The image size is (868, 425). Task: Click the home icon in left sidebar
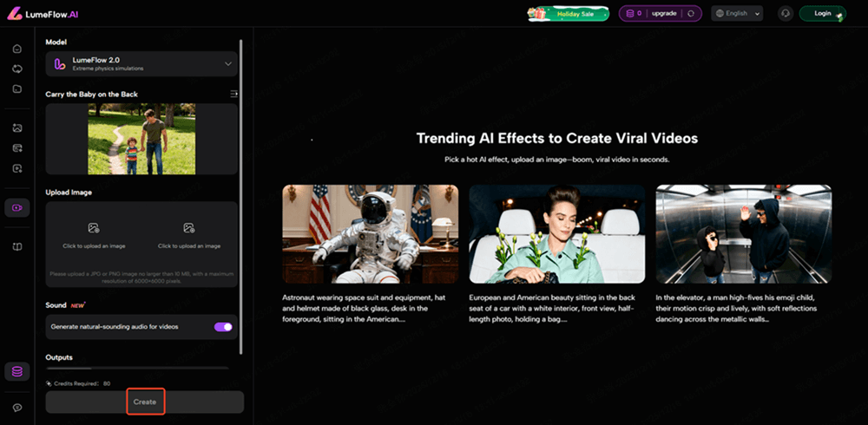coord(17,49)
